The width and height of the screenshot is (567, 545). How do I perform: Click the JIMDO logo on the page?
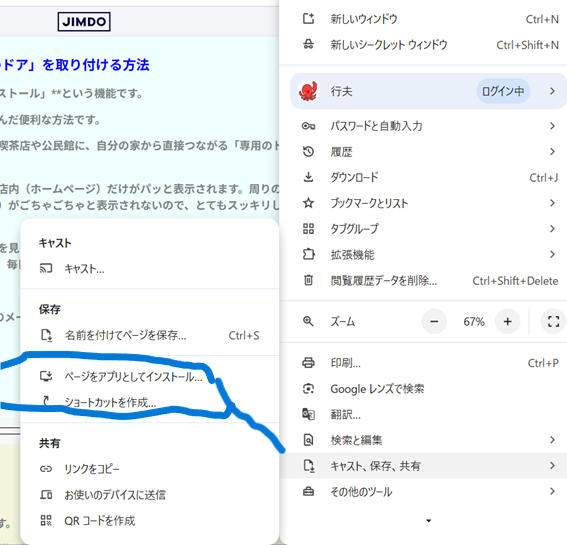[x=84, y=21]
